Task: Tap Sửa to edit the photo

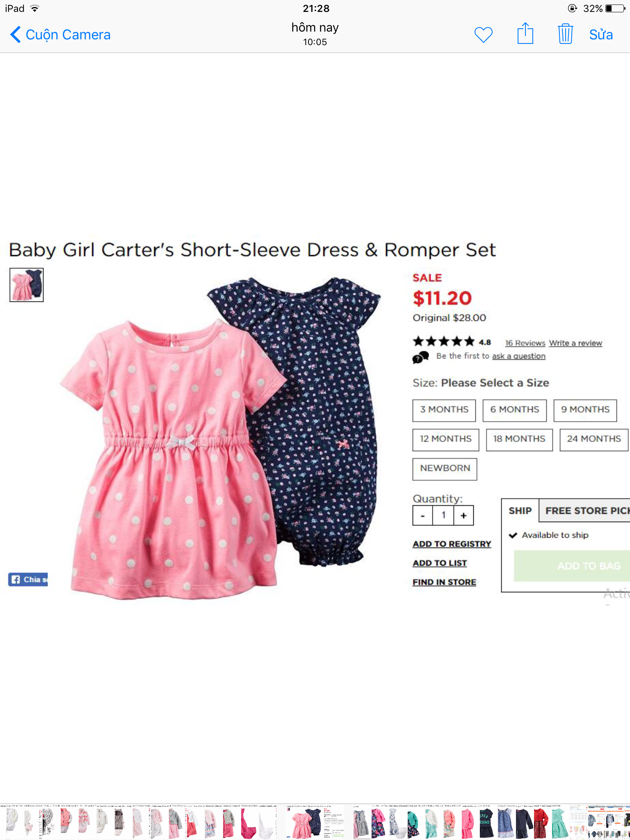Action: pyautogui.click(x=601, y=35)
